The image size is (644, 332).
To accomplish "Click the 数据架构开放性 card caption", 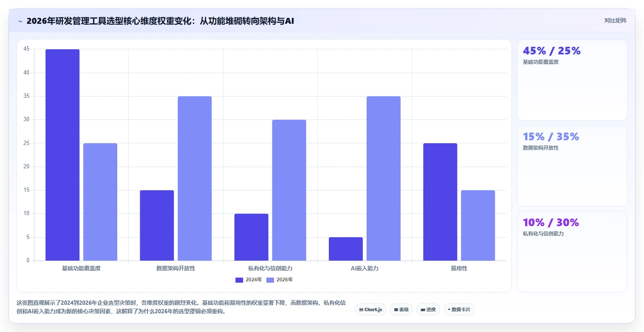I will tap(541, 148).
